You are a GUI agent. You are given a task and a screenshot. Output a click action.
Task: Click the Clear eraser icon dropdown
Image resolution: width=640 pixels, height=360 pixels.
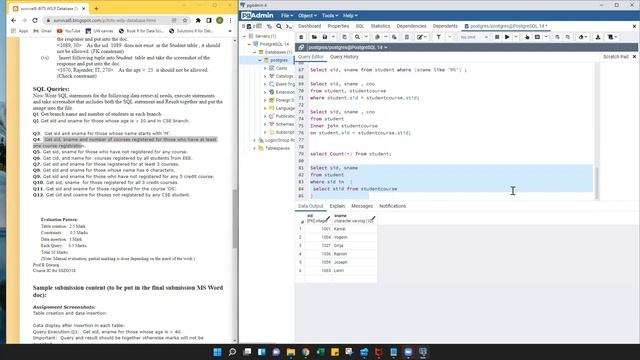coord(582,37)
